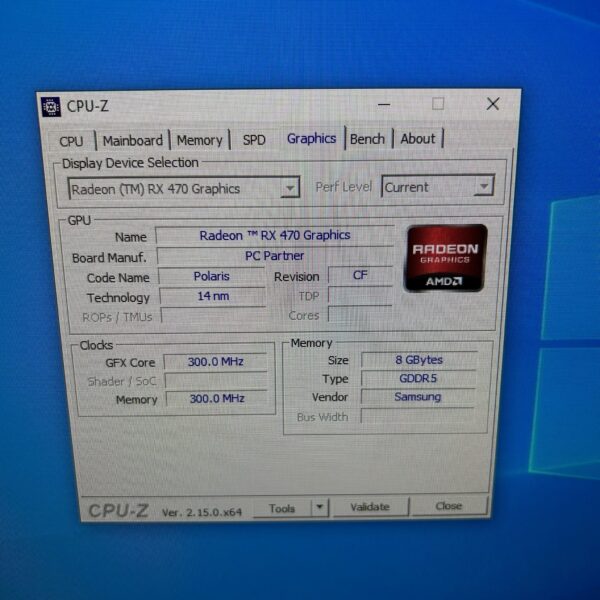Minimize the CPU-Z window
The width and height of the screenshot is (600, 600).
384,104
